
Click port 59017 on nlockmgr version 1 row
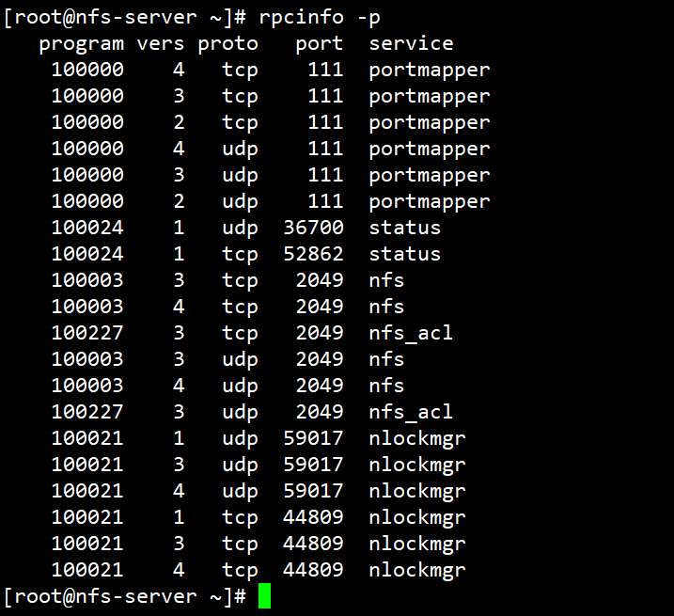coord(313,438)
